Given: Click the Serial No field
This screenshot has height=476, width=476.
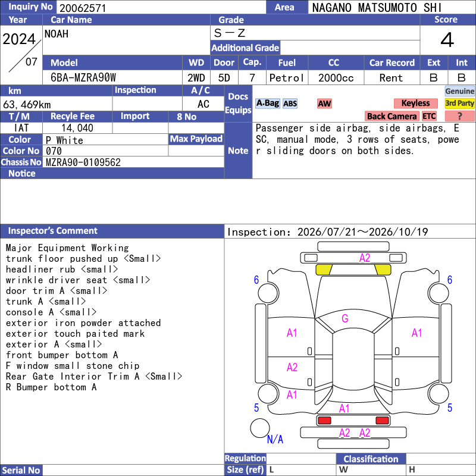Looking at the screenshot, I should (x=133, y=470).
